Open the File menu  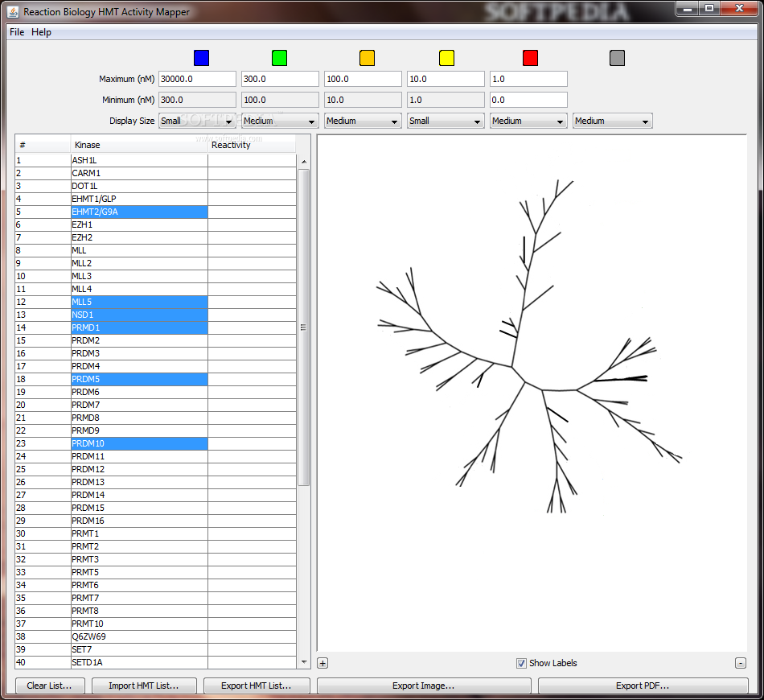[17, 32]
